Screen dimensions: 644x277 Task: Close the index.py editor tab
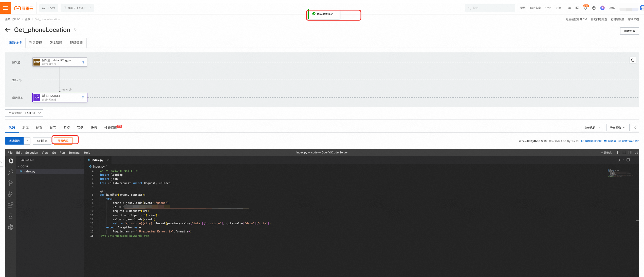tap(108, 160)
